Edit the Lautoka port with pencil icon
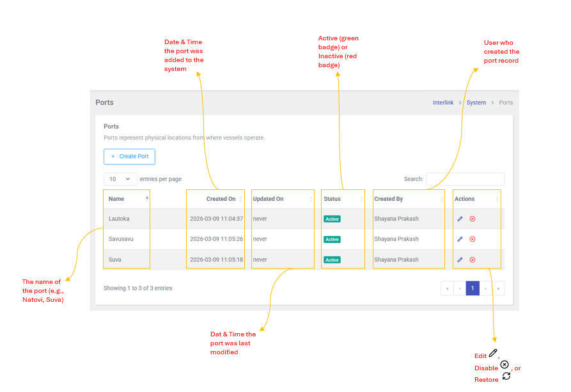571x392 pixels. coord(460,219)
